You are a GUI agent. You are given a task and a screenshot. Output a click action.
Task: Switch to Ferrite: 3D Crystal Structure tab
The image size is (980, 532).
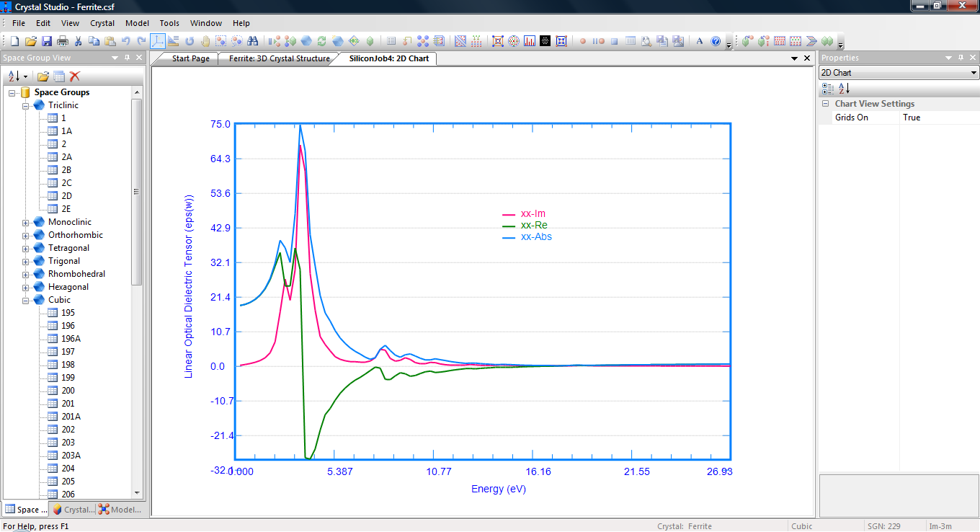tap(279, 58)
